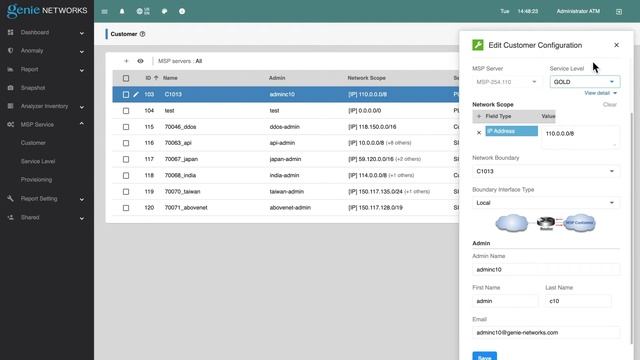Expand the Anomaly menu chevron
This screenshot has height=360, width=640.
[x=82, y=51]
